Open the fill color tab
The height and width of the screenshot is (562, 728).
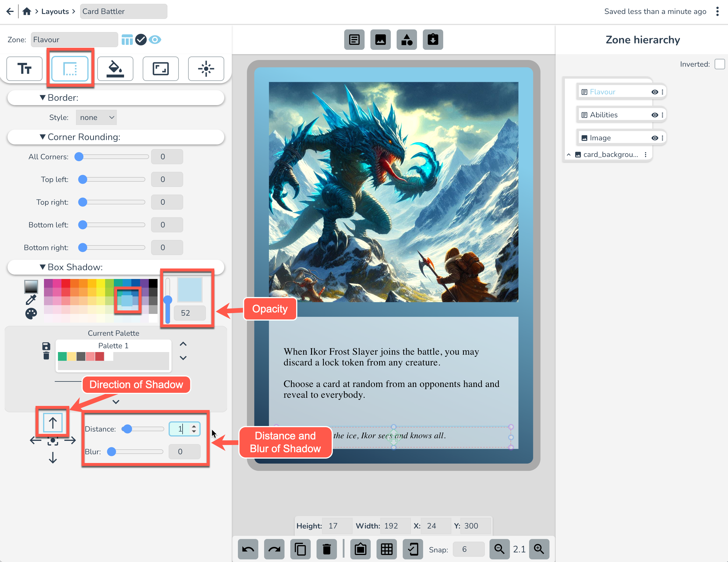tap(115, 69)
